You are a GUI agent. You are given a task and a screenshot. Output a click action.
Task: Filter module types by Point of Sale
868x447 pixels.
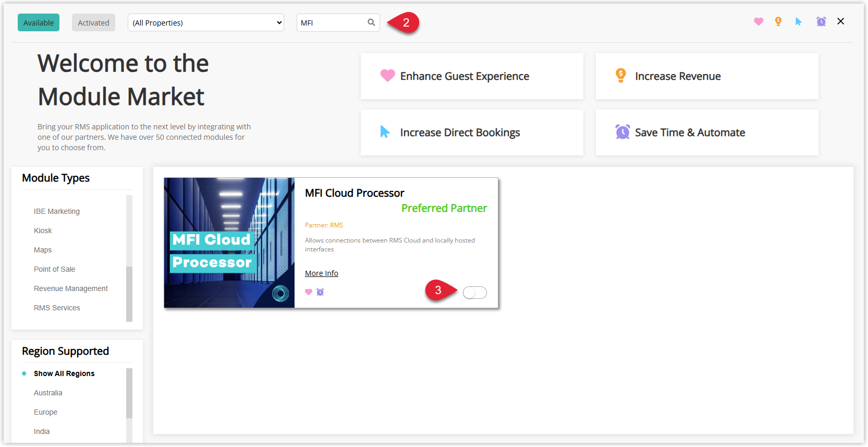tap(55, 269)
